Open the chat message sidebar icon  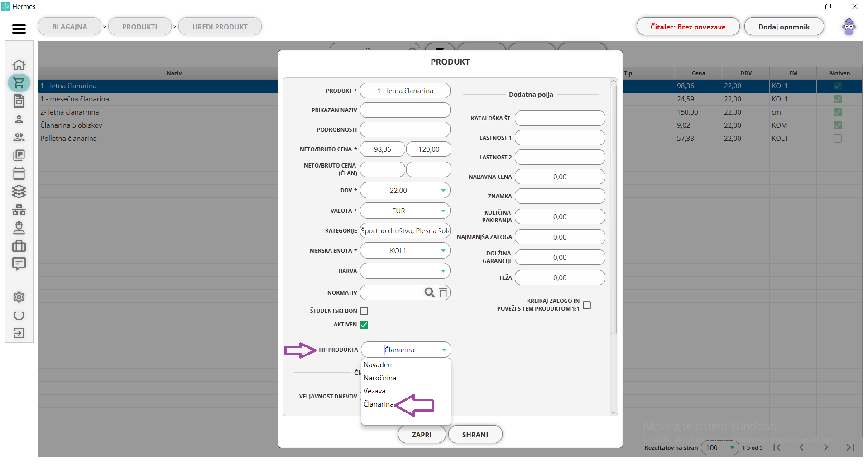(x=19, y=264)
